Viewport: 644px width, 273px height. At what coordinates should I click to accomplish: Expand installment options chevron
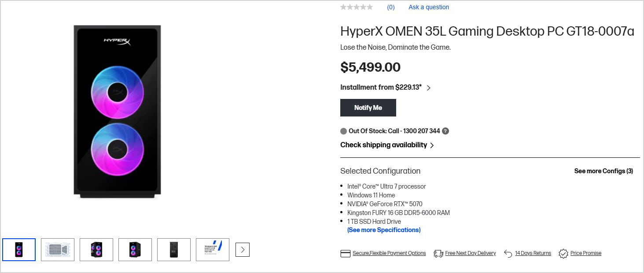pos(429,88)
